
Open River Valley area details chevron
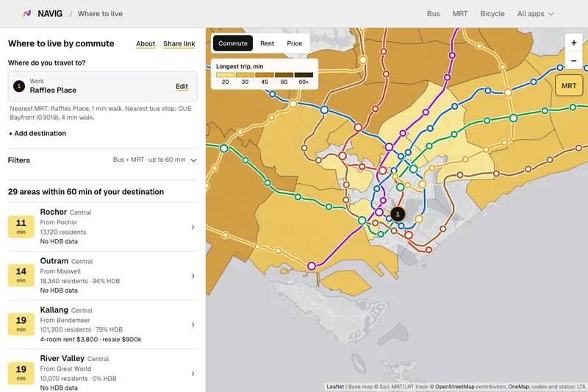pyautogui.click(x=193, y=374)
